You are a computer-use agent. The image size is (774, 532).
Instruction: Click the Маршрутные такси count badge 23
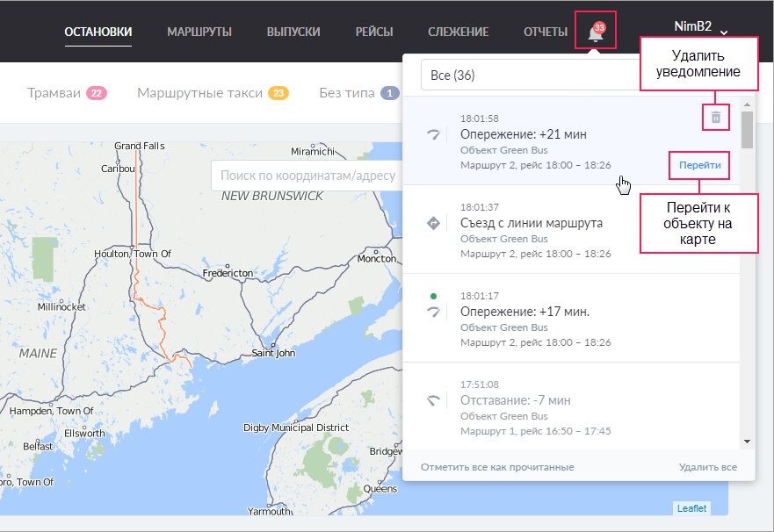coord(278,93)
